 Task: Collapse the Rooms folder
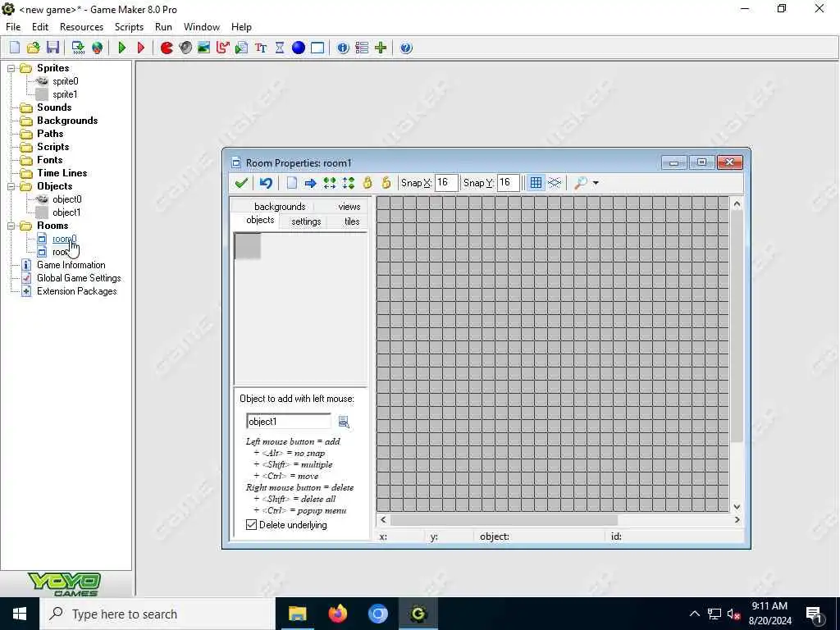(11, 226)
